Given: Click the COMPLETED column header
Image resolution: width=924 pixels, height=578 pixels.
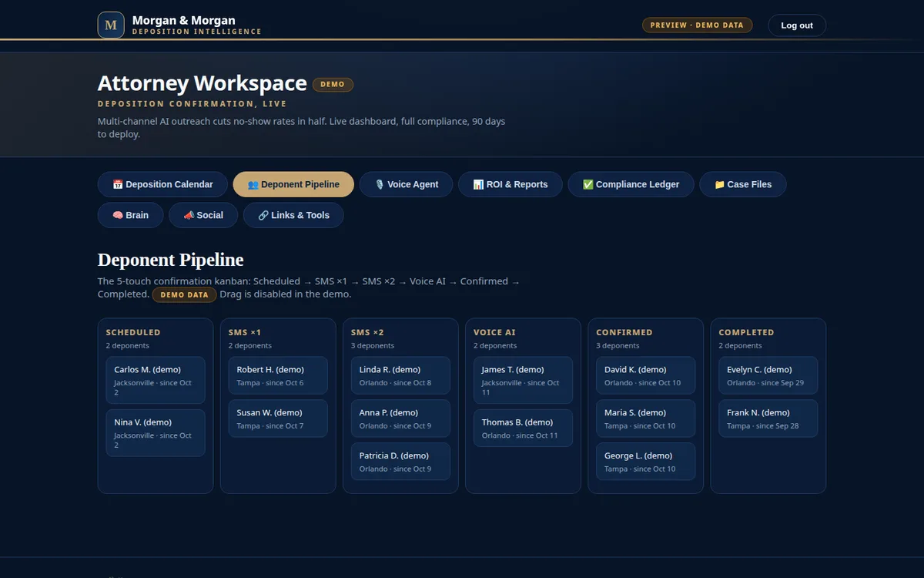Looking at the screenshot, I should [746, 332].
